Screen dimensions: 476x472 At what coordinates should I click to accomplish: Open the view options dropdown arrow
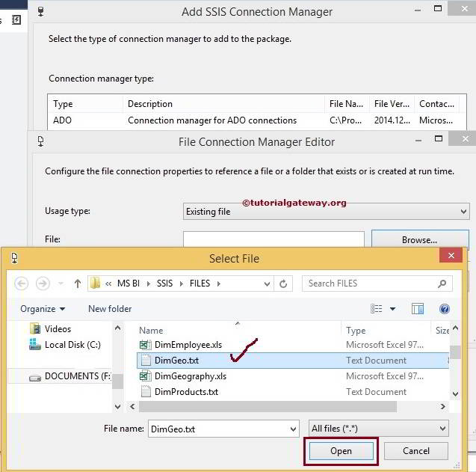392,309
